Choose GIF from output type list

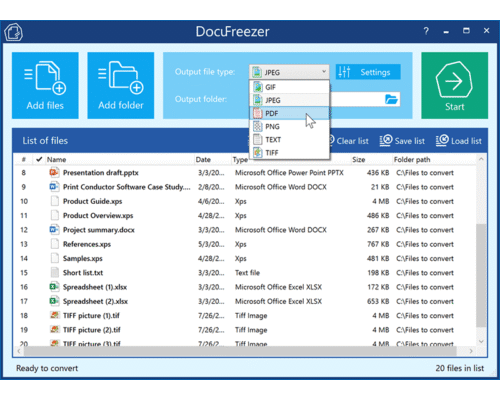click(x=289, y=87)
